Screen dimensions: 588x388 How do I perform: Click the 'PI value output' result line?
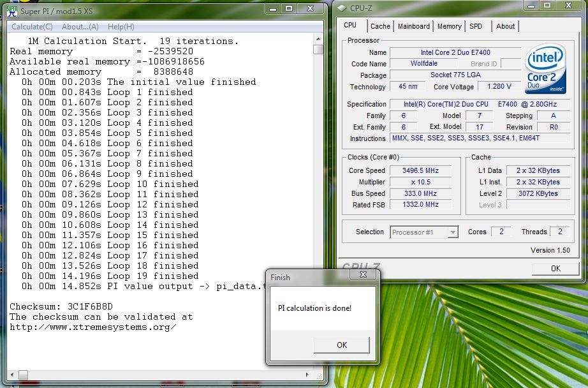[x=143, y=287]
